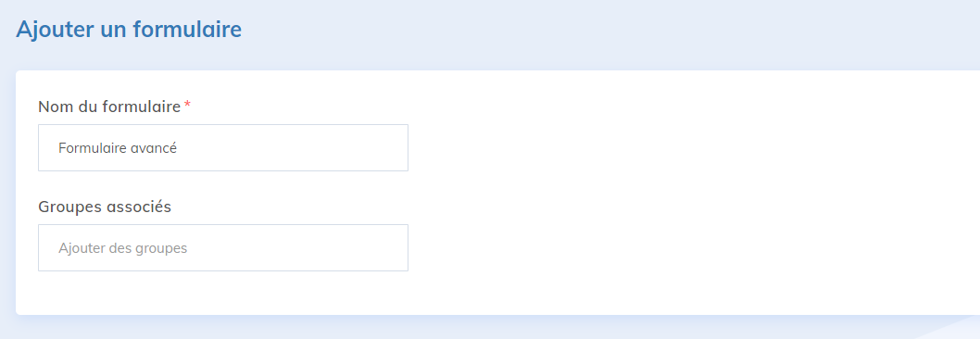The height and width of the screenshot is (339, 980).
Task: Click the "Nom du formulaire" field label
Action: [109, 107]
